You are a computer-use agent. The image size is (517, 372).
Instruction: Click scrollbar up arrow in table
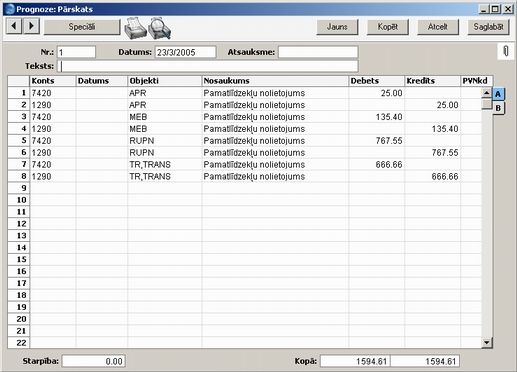pyautogui.click(x=486, y=93)
